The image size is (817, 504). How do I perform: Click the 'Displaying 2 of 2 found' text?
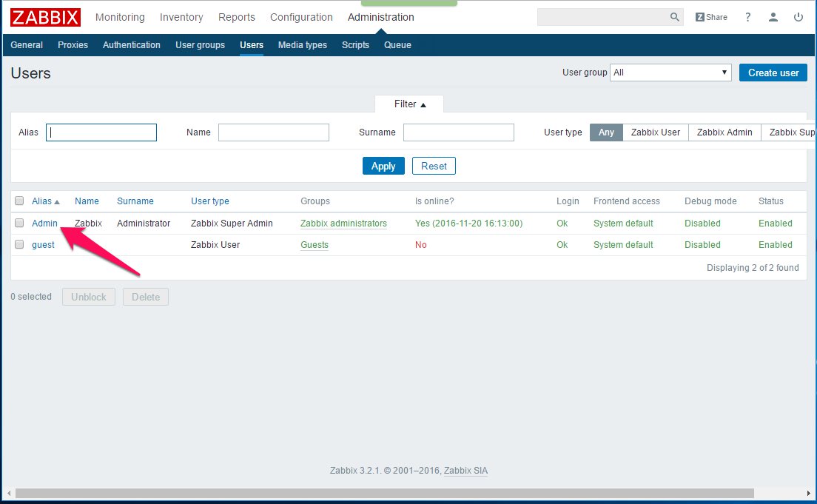[x=753, y=267]
